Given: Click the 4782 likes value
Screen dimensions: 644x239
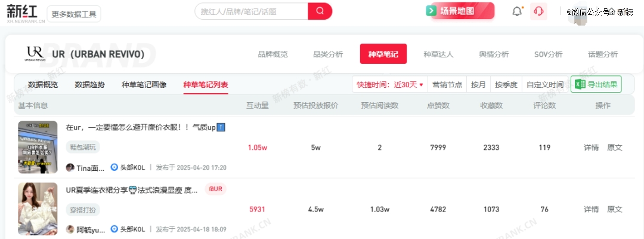Looking at the screenshot, I should pos(438,209).
